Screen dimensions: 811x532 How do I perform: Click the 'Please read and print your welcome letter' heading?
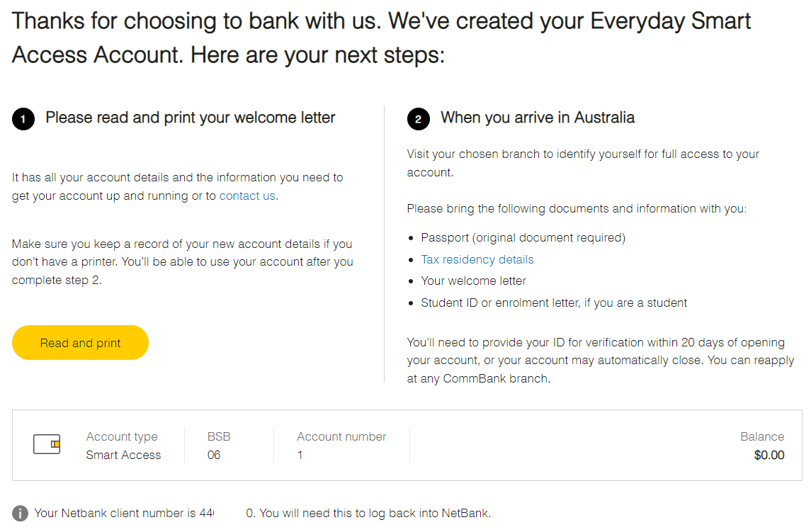tap(191, 118)
